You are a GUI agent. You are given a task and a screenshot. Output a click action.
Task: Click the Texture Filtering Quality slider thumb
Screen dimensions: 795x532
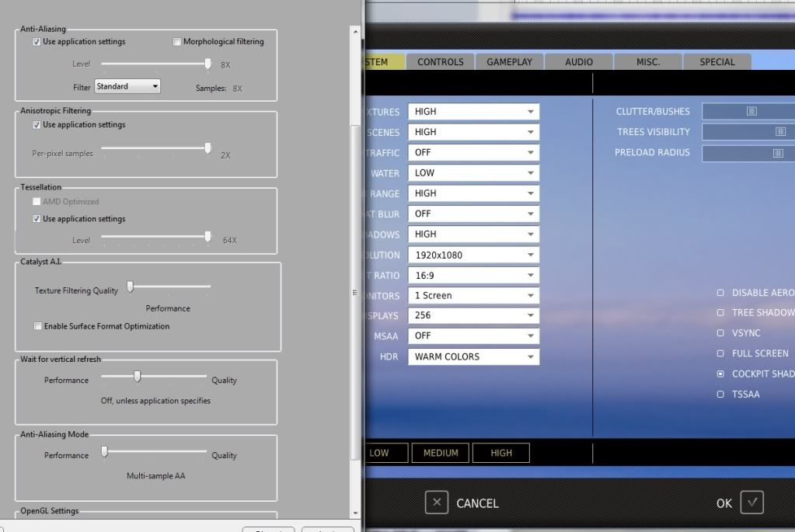click(x=131, y=287)
